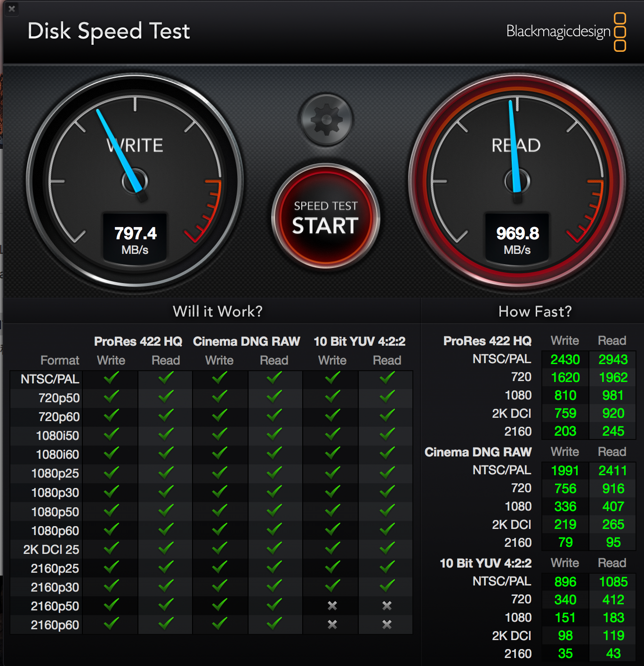This screenshot has width=644, height=666.
Task: Click the 720p50 Cinema DNG RAW Write checkmark
Action: pos(220,397)
